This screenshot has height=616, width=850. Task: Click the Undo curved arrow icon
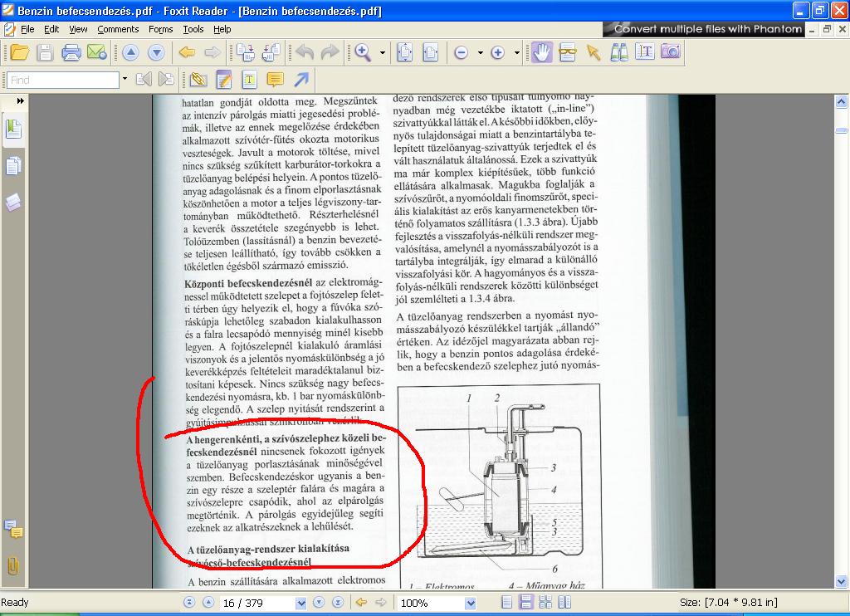(305, 52)
